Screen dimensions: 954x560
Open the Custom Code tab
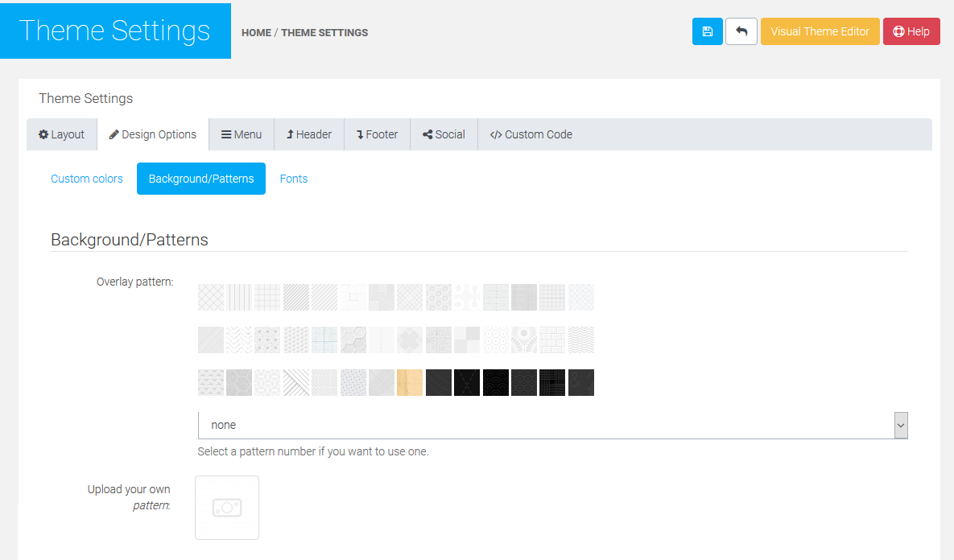531,134
